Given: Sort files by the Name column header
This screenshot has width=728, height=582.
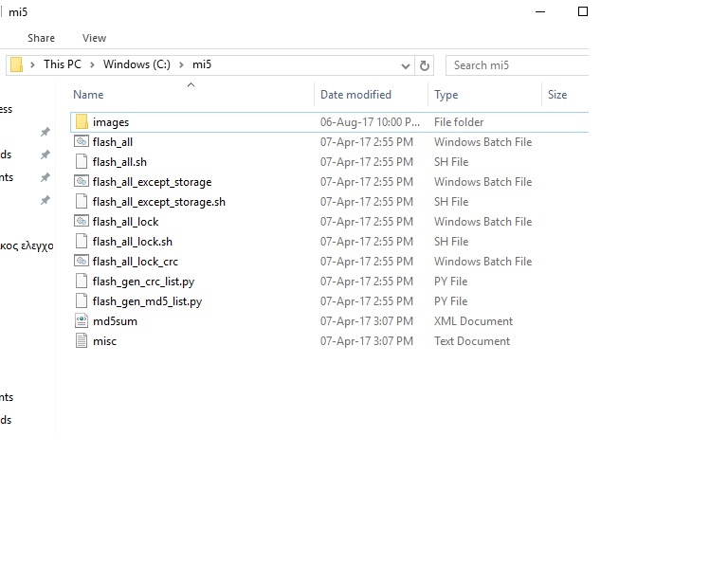Looking at the screenshot, I should click(88, 95).
